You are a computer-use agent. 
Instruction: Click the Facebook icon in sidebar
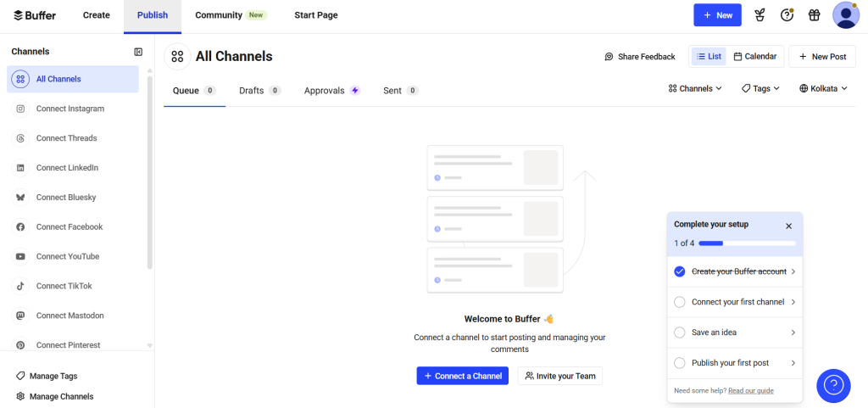tap(20, 227)
